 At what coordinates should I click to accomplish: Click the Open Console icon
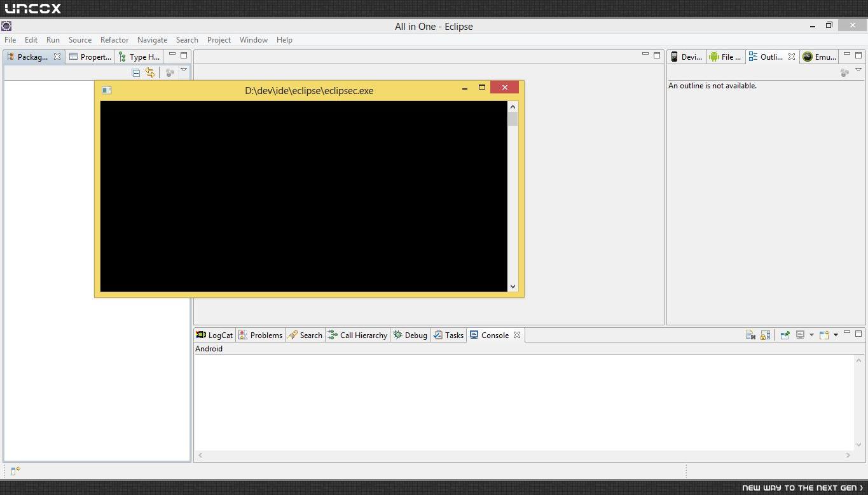(824, 335)
